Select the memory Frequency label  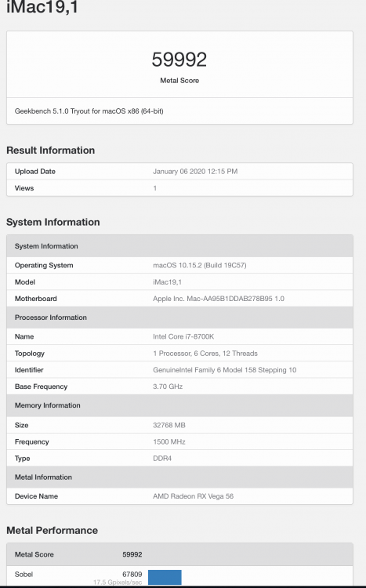31,441
